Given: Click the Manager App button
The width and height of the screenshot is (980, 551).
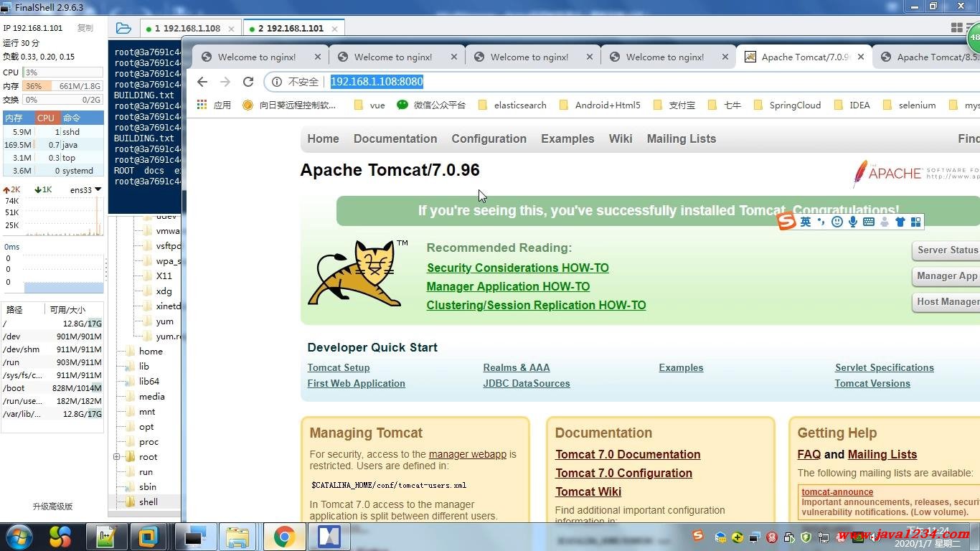Looking at the screenshot, I should [947, 276].
